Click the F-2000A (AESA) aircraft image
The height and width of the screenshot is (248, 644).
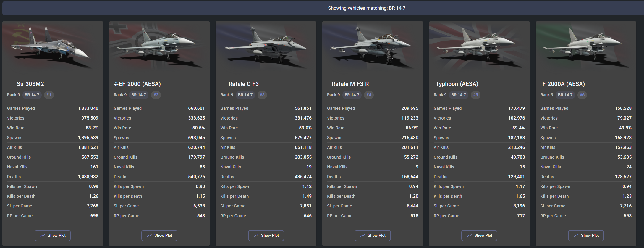point(586,47)
